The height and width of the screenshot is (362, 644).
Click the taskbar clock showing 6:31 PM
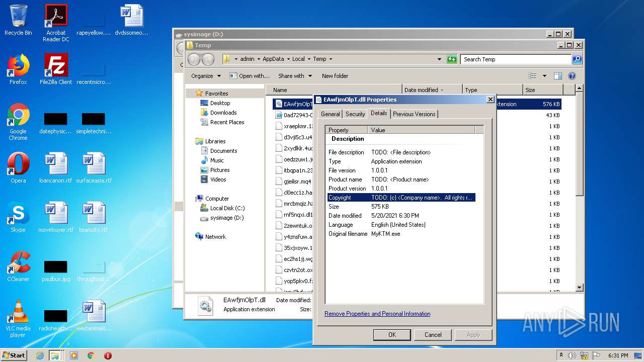pos(618,355)
